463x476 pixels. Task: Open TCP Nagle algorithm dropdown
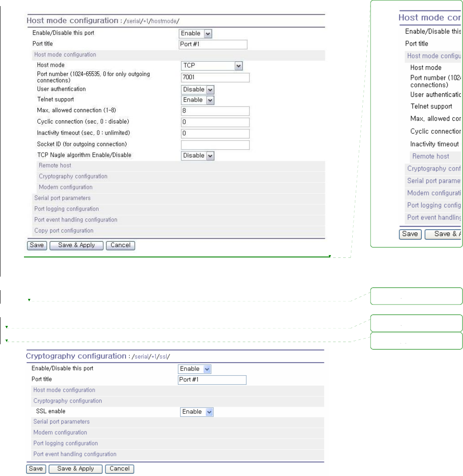[197, 155]
